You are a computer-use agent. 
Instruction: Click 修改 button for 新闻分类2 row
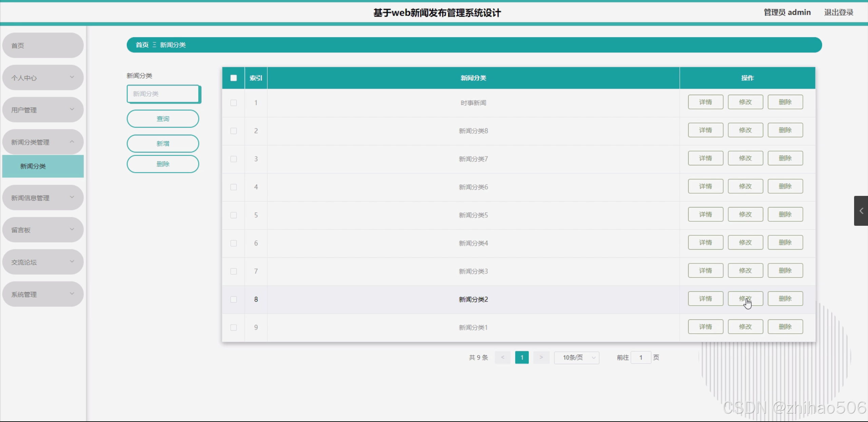745,298
